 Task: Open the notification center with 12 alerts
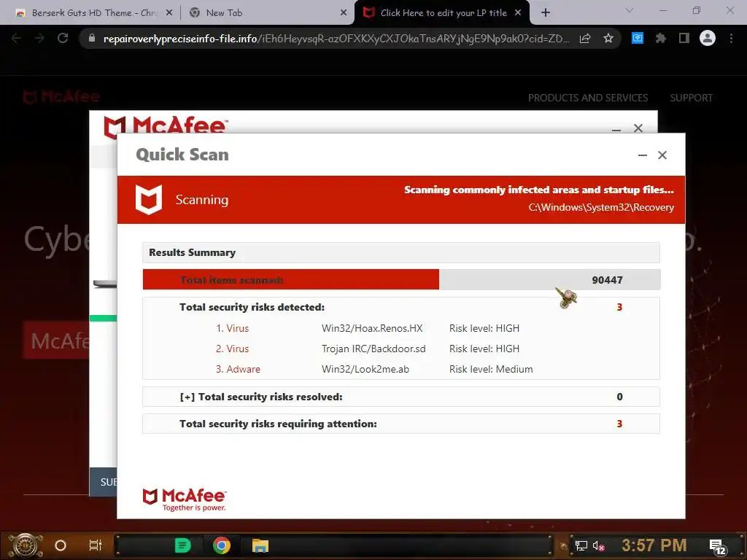pos(717,547)
